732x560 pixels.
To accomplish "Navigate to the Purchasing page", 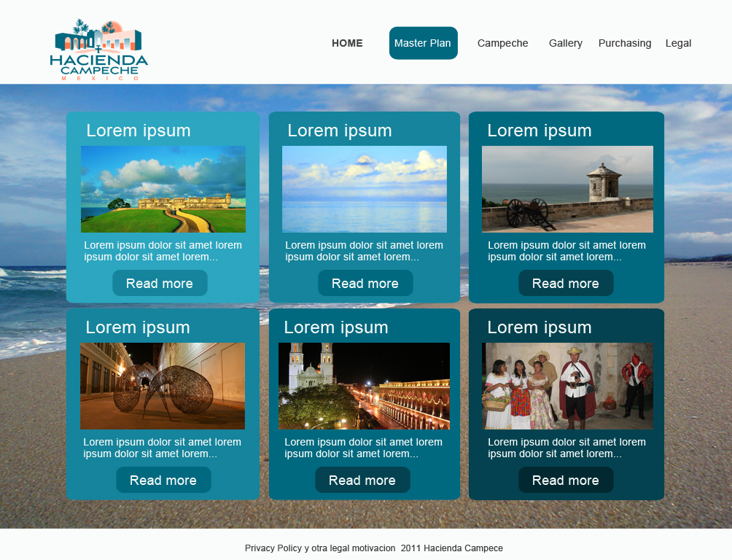I will [x=625, y=43].
